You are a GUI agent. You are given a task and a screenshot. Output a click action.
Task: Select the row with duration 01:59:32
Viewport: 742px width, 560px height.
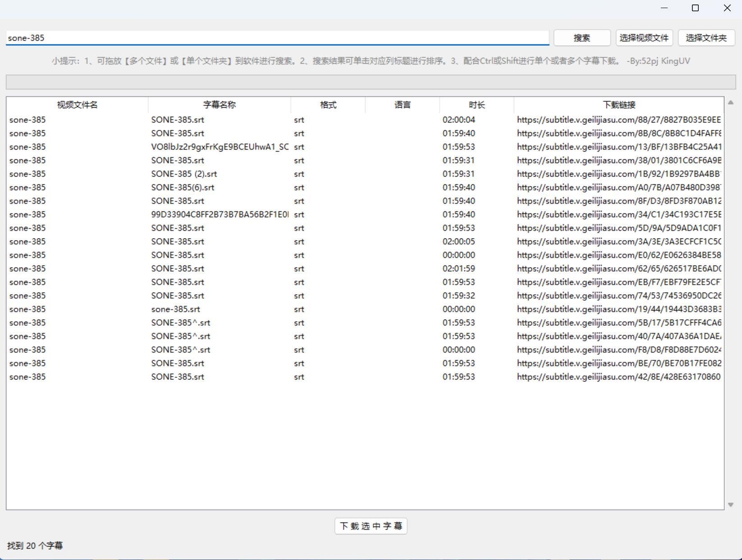tap(365, 296)
